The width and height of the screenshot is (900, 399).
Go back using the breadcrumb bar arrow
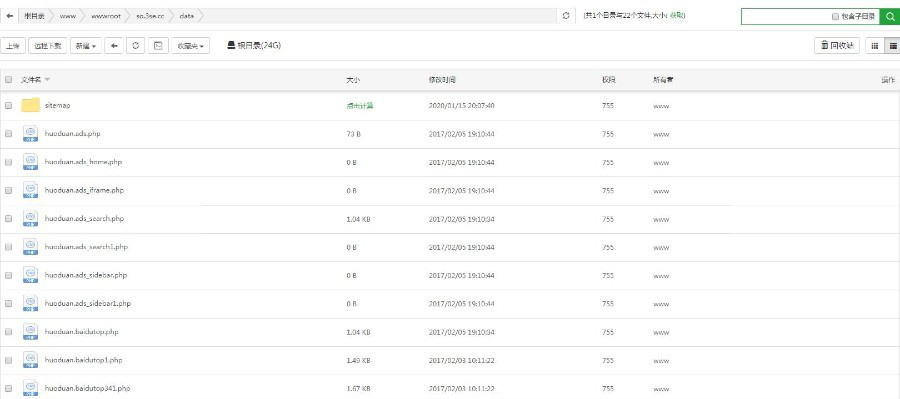(9, 16)
